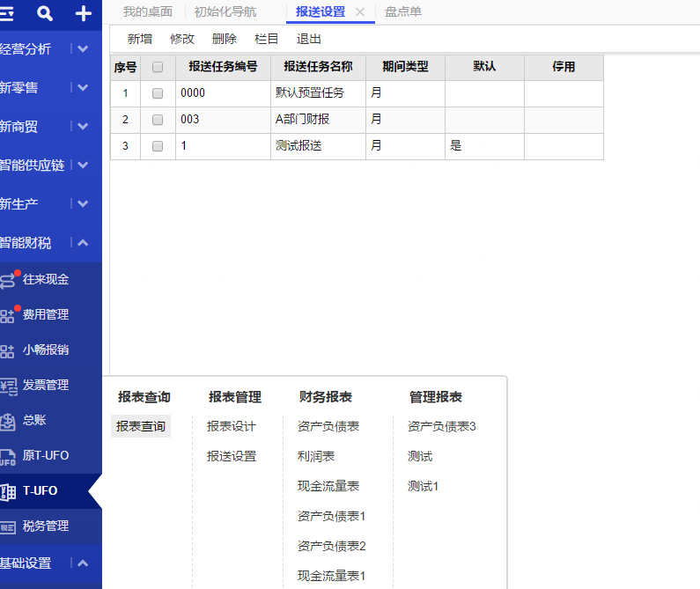700x589 pixels.
Task: Click the 总账 ledger icon
Action: (x=8, y=422)
